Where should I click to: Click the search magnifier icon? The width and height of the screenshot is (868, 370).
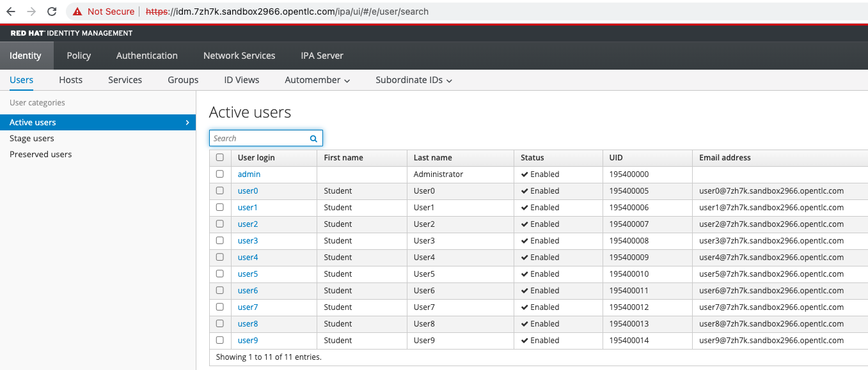(313, 138)
